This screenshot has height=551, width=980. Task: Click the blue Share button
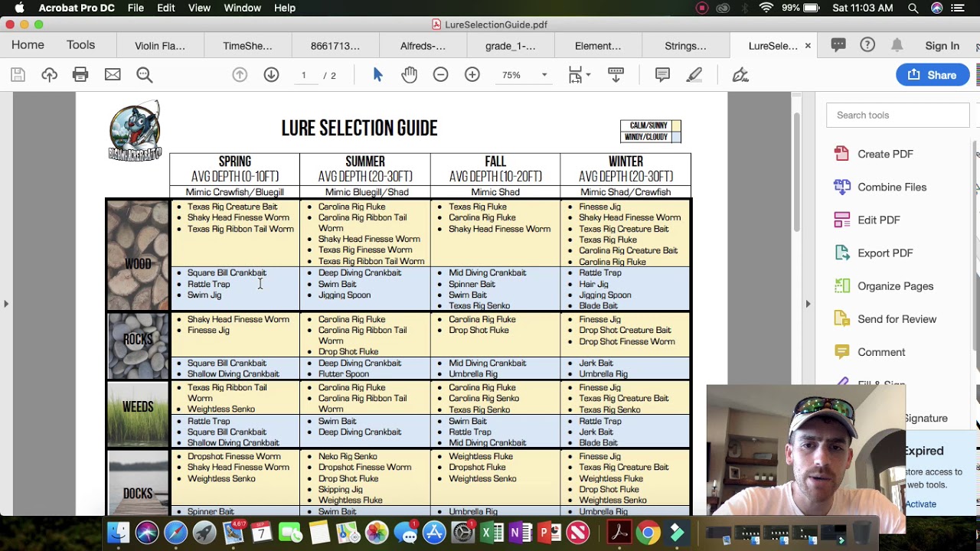(x=932, y=75)
